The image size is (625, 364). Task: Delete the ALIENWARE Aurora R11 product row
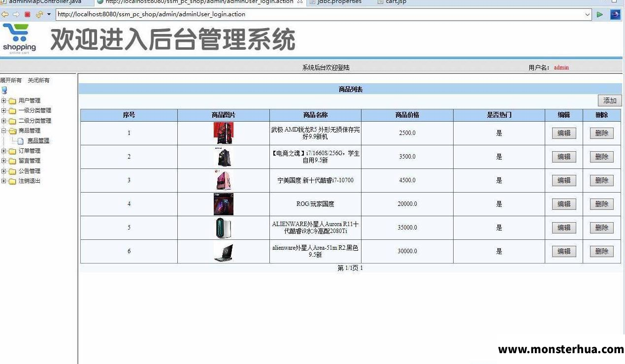click(602, 228)
